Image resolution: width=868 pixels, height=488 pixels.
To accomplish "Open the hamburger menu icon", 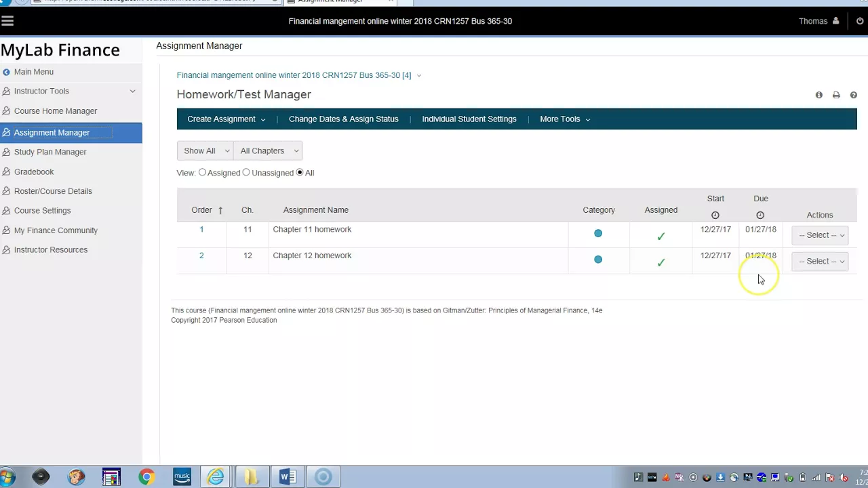I will click(x=7, y=21).
